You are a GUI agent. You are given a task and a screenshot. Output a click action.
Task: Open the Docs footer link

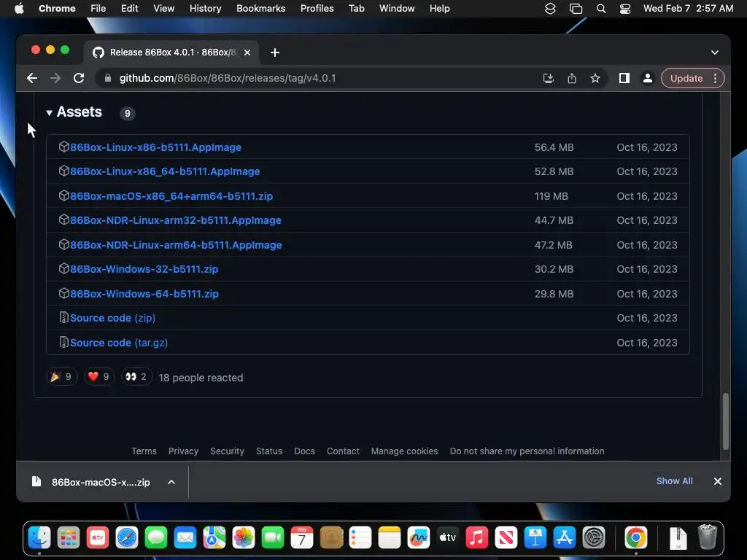point(304,451)
